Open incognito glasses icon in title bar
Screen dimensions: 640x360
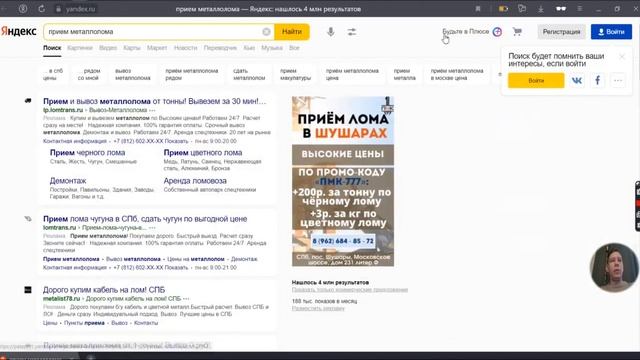(x=561, y=9)
